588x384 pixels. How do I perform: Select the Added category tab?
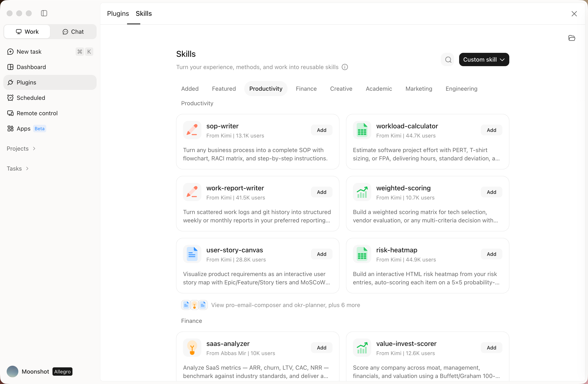190,89
